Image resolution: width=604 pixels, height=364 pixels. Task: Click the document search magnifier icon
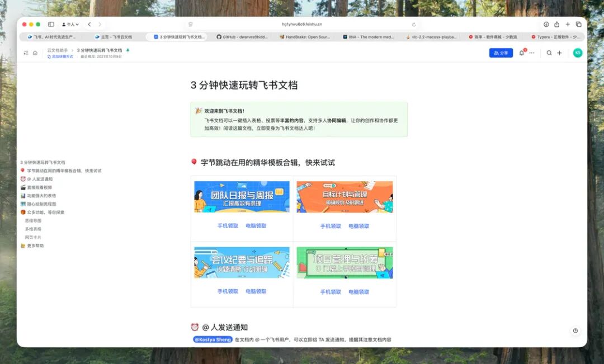tap(549, 53)
